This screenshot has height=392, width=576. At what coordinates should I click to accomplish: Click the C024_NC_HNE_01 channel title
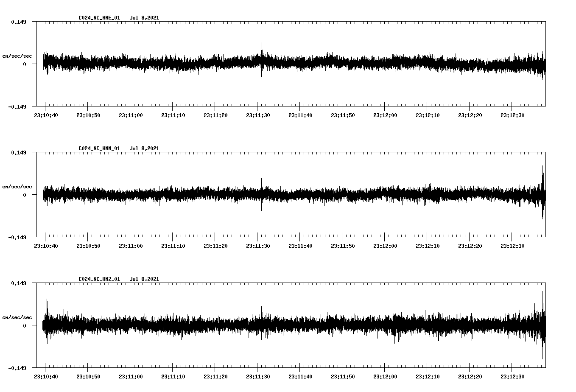coord(99,18)
